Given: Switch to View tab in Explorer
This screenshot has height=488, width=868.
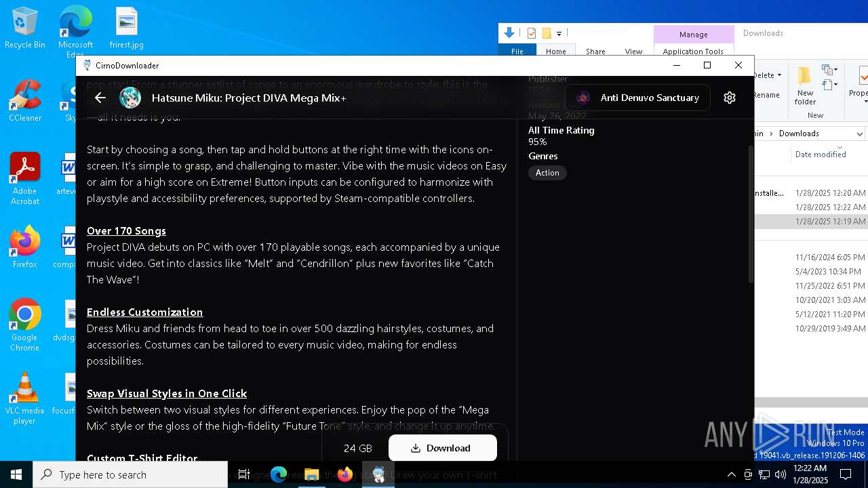Looking at the screenshot, I should (633, 52).
